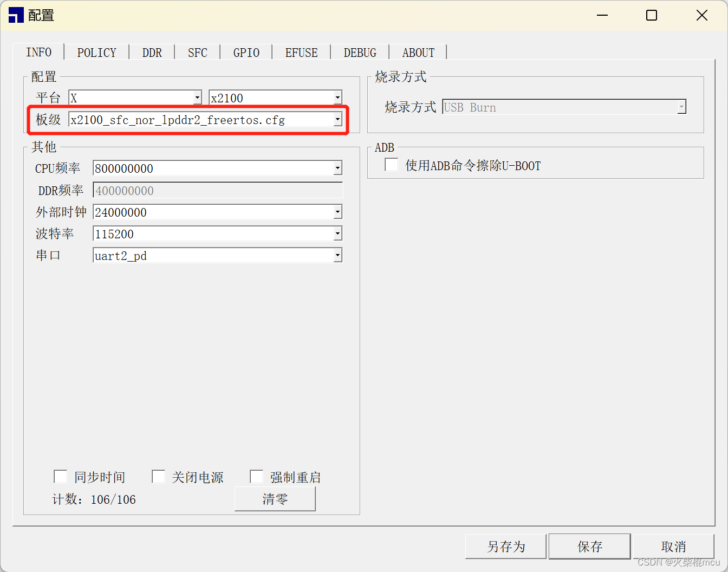This screenshot has height=572, width=728.
Task: Expand the serial port dropdown uart2_pd
Action: (x=217, y=256)
